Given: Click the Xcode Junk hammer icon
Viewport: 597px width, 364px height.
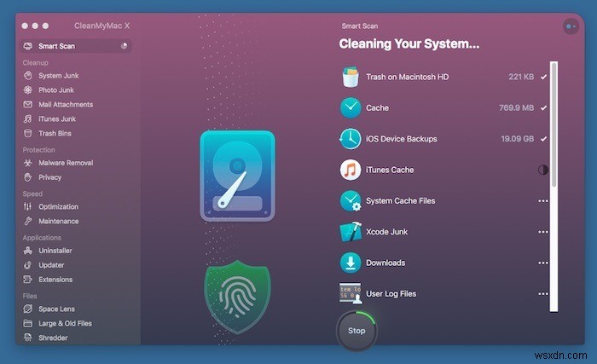Looking at the screenshot, I should [x=351, y=232].
